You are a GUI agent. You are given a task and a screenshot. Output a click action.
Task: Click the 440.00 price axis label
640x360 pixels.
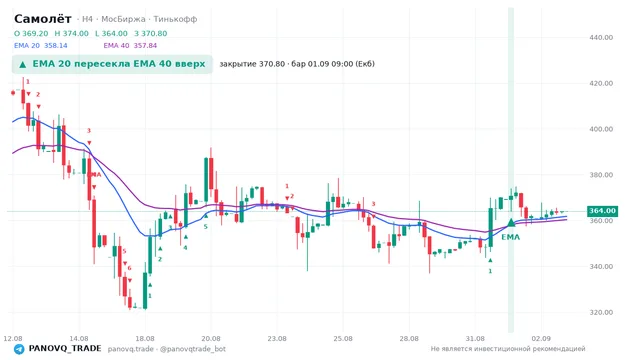click(601, 38)
